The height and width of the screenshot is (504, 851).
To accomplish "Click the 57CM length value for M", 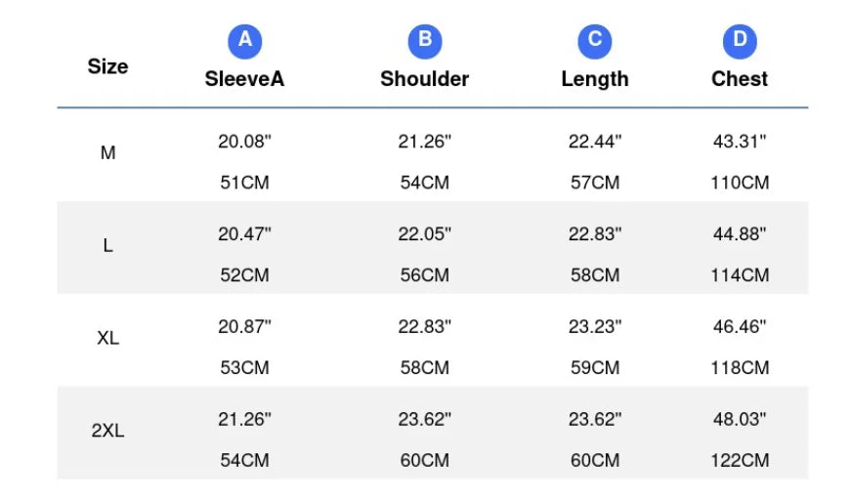I will pos(595,183).
